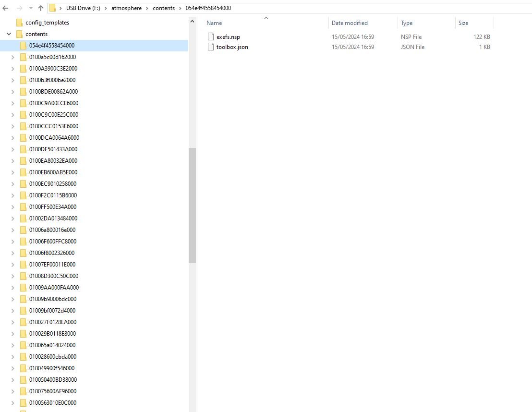This screenshot has width=532, height=412.
Task: Select the 010075600AE96000 tree folder
Action: [x=53, y=391]
